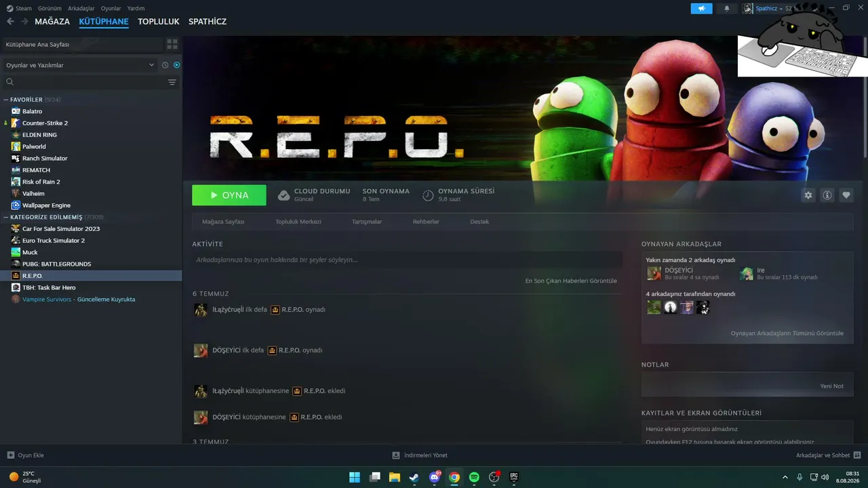868x488 pixels.
Task: Open Discord from the taskbar
Action: click(434, 477)
